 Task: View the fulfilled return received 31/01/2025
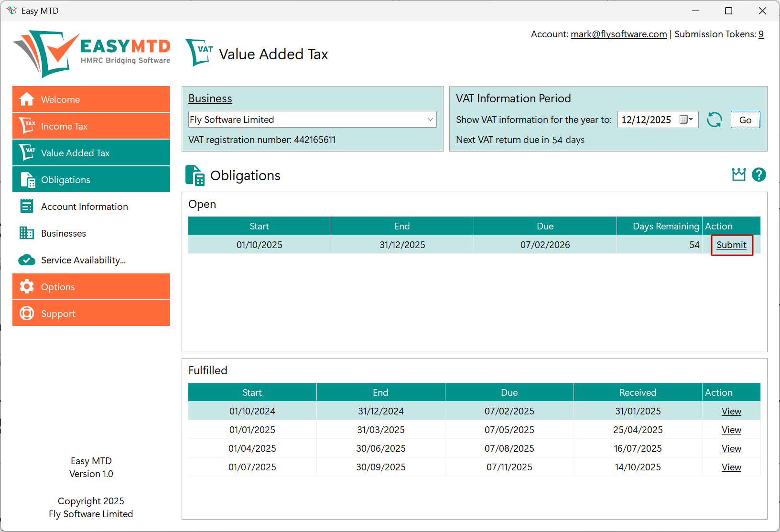click(x=731, y=411)
